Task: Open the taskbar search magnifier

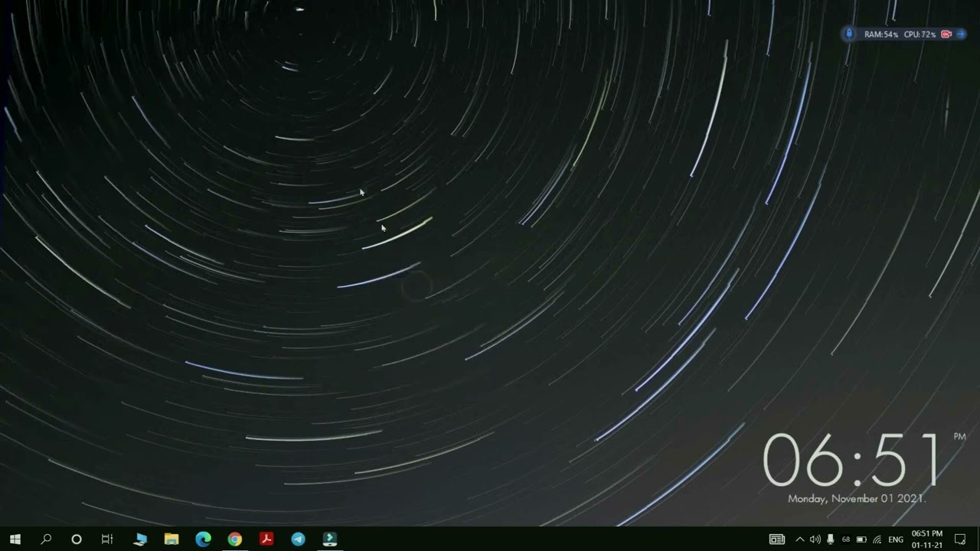Action: click(46, 540)
